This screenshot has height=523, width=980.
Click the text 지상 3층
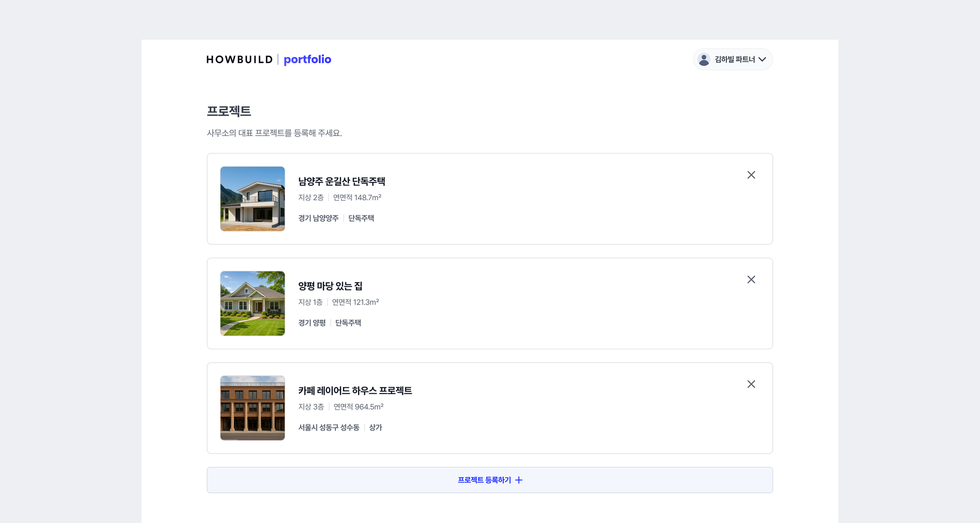(311, 407)
